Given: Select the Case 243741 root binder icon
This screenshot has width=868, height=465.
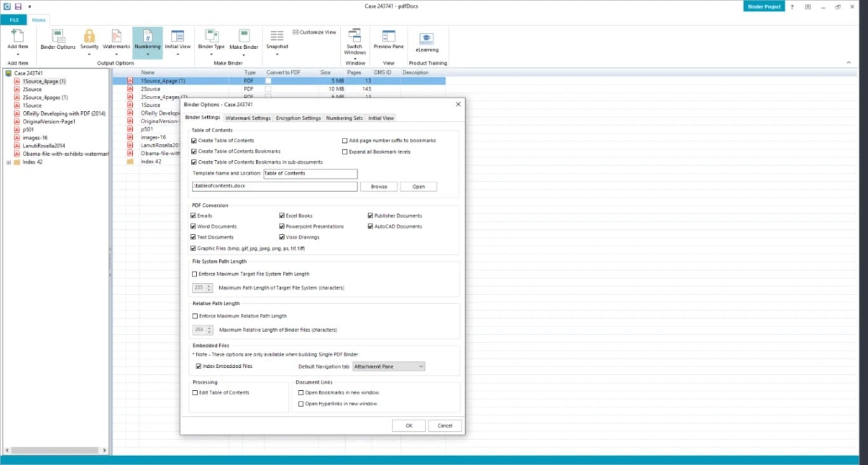Looking at the screenshot, I should tap(8, 74).
